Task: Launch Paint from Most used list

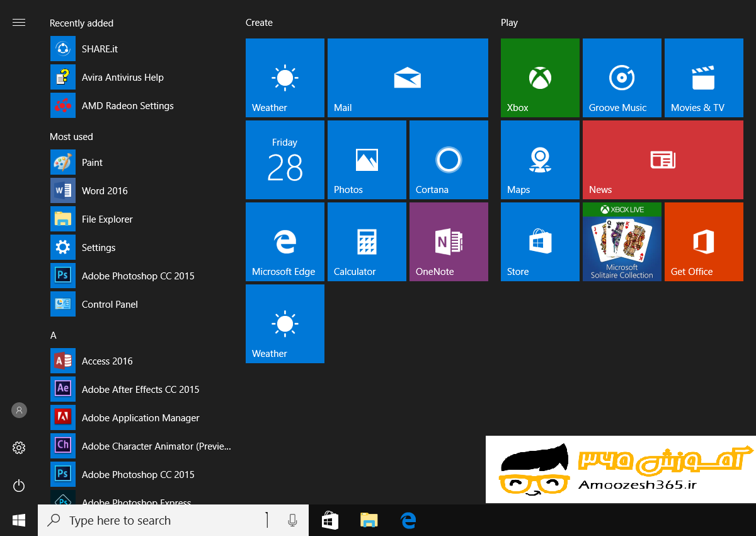Action: coord(142,162)
